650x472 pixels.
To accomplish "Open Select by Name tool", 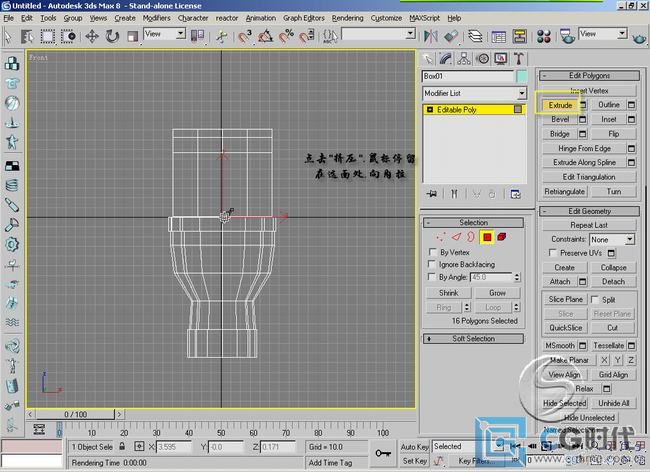I will tap(27, 36).
